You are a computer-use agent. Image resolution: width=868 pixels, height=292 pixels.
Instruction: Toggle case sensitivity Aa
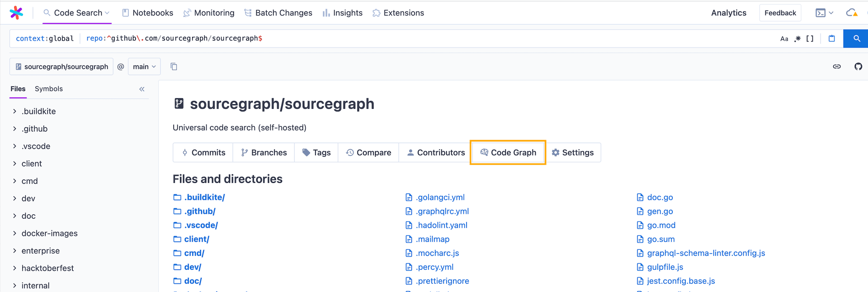click(784, 38)
